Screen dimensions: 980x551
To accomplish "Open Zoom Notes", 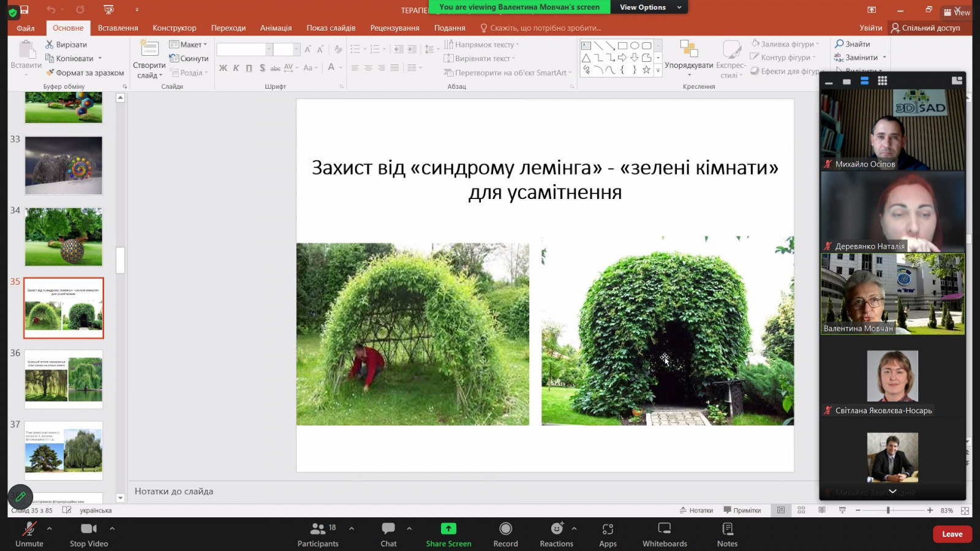I will click(x=727, y=534).
